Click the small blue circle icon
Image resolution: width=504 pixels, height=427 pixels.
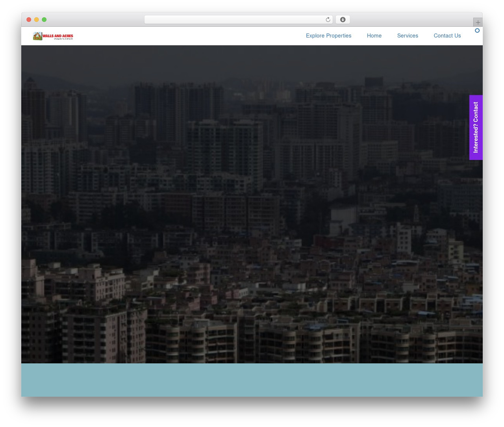tap(477, 31)
